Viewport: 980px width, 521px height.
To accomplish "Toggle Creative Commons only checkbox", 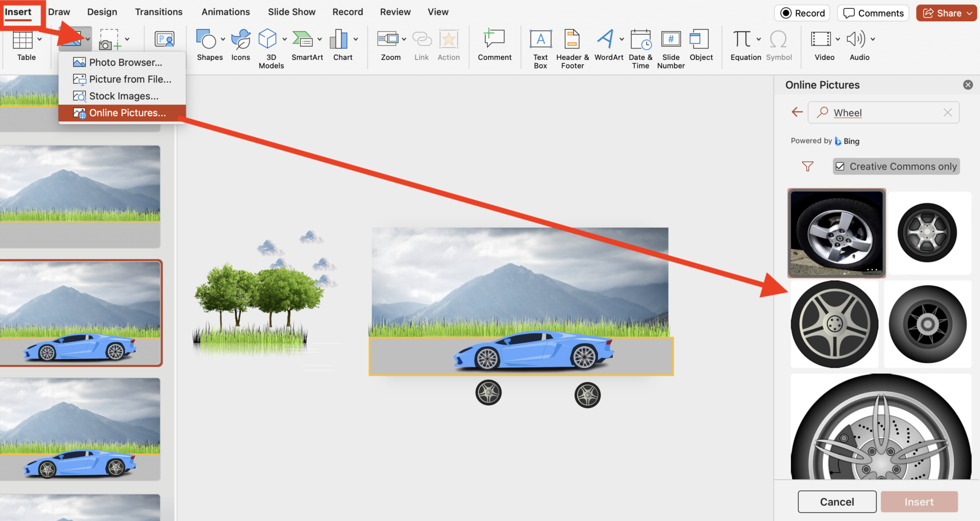I will 840,166.
